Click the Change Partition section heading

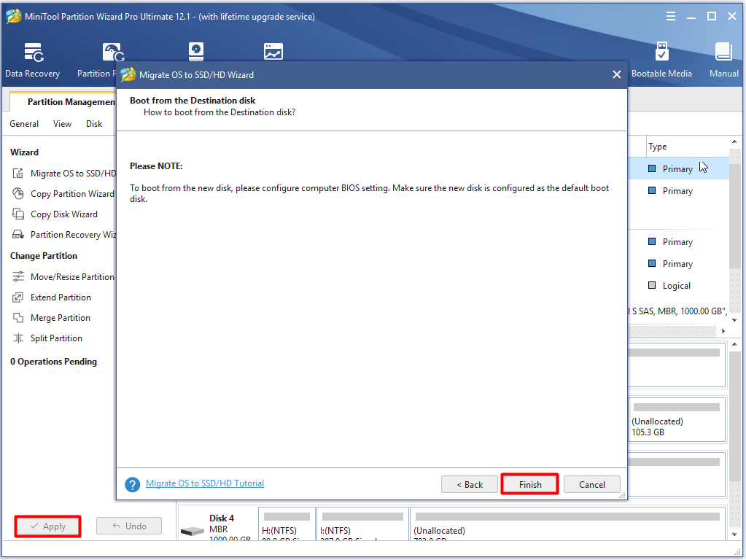tap(44, 256)
